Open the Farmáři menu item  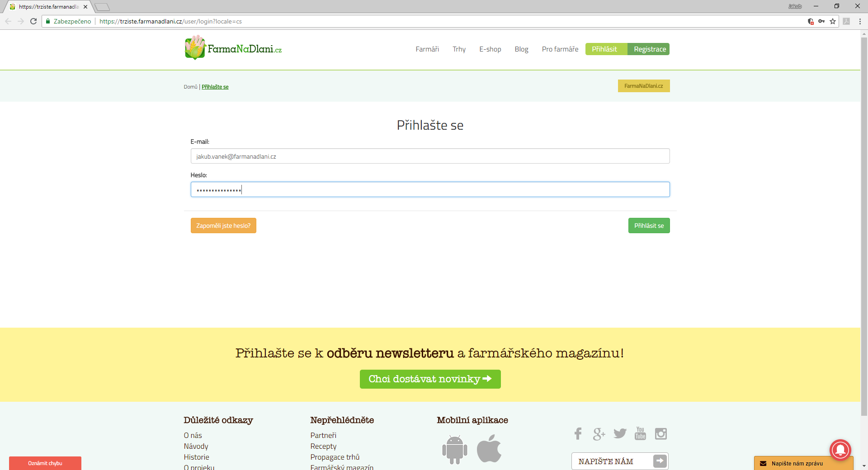pos(427,49)
